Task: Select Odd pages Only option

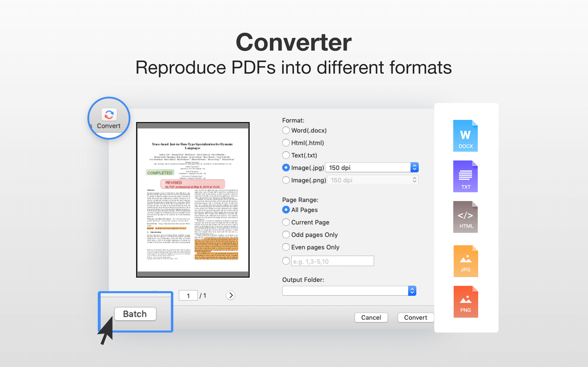Action: point(286,234)
